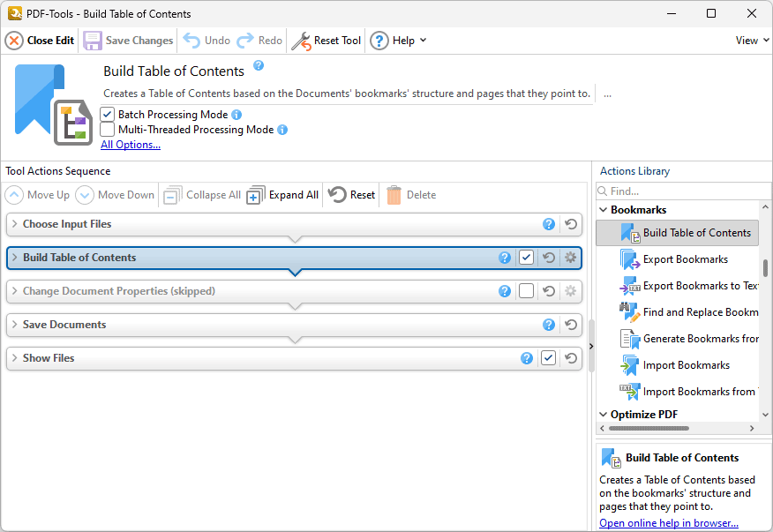Click reset icon on Change Document Properties row

[x=549, y=291]
